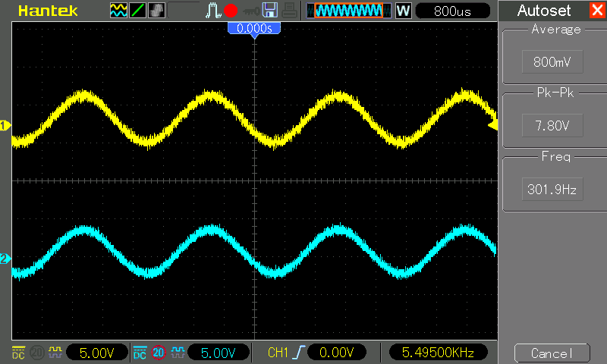The height and width of the screenshot is (364, 607).
Task: Click the cyan channel 2 ground marker
Action: click(x=5, y=259)
